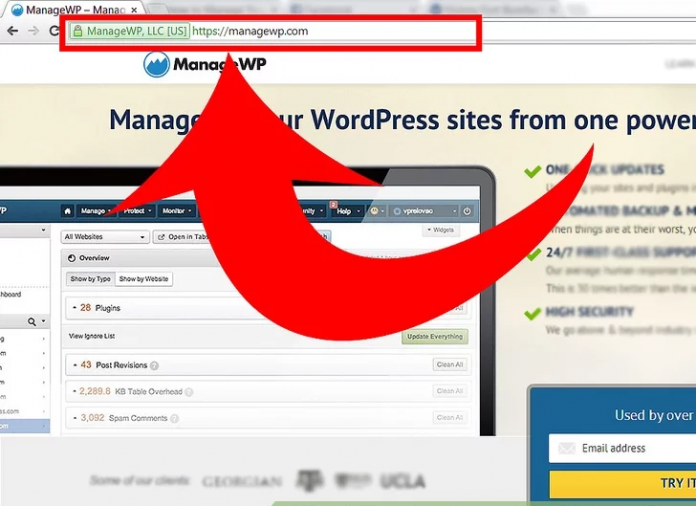Click help icon beside Spam Comments
Screen dimensions: 696x506
point(171,417)
